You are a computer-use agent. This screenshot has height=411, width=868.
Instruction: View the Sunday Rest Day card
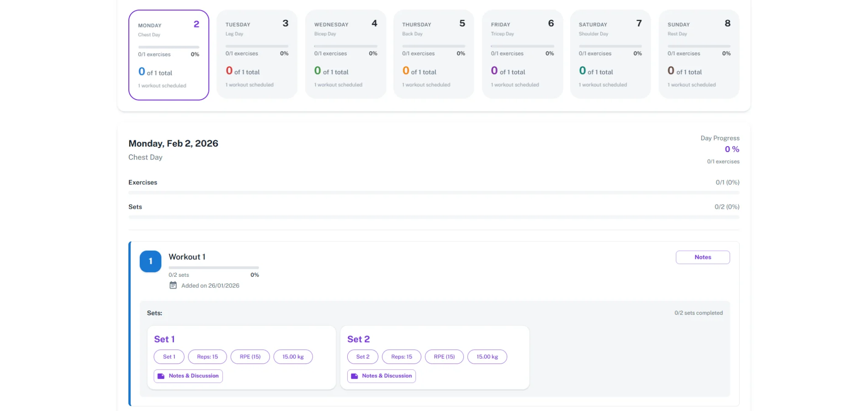tap(699, 54)
